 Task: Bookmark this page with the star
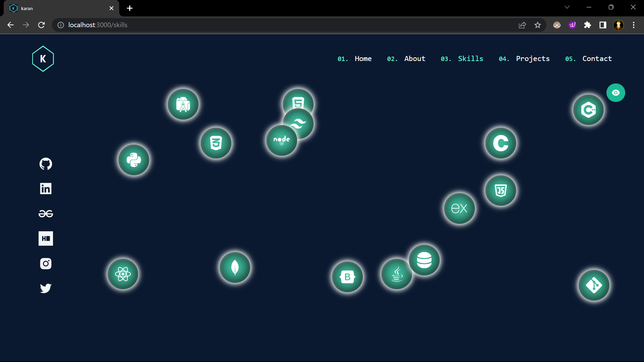(x=538, y=25)
